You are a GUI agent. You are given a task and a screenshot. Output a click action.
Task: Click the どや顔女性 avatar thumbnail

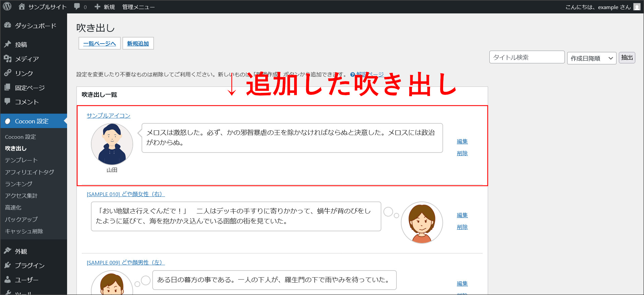[x=422, y=223]
